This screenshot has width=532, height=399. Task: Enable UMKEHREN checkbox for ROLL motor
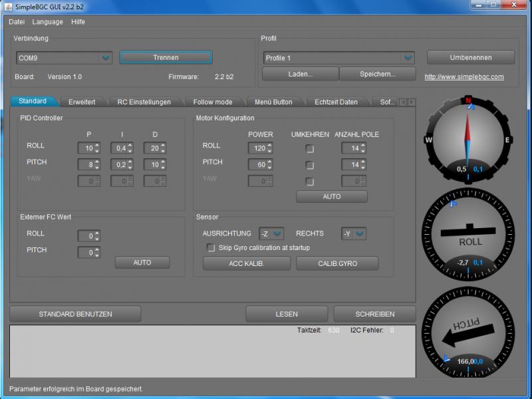[309, 148]
